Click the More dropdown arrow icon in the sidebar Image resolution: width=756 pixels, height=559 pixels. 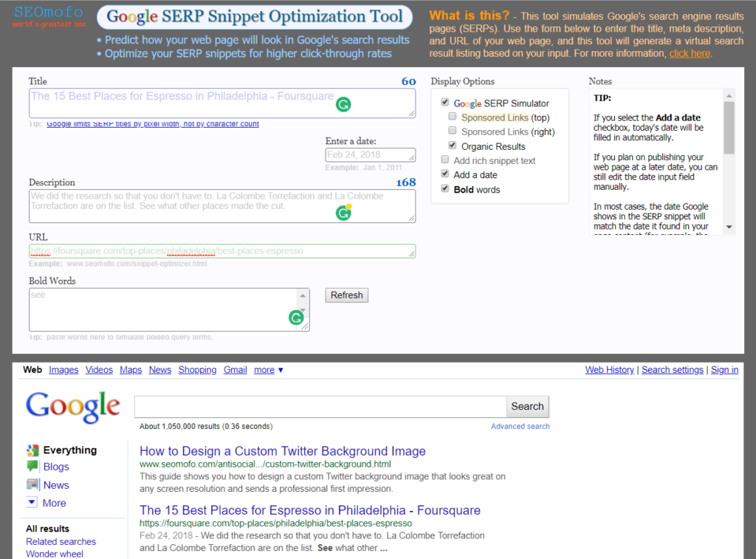point(32,502)
